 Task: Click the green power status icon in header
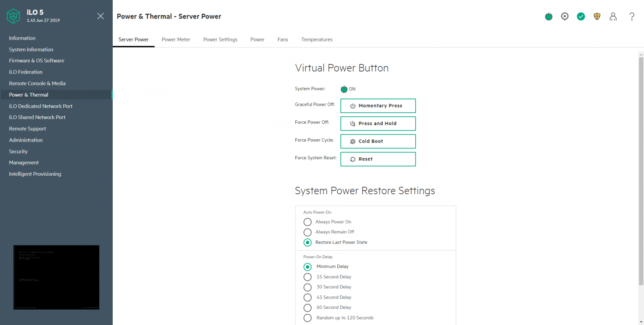pos(549,16)
